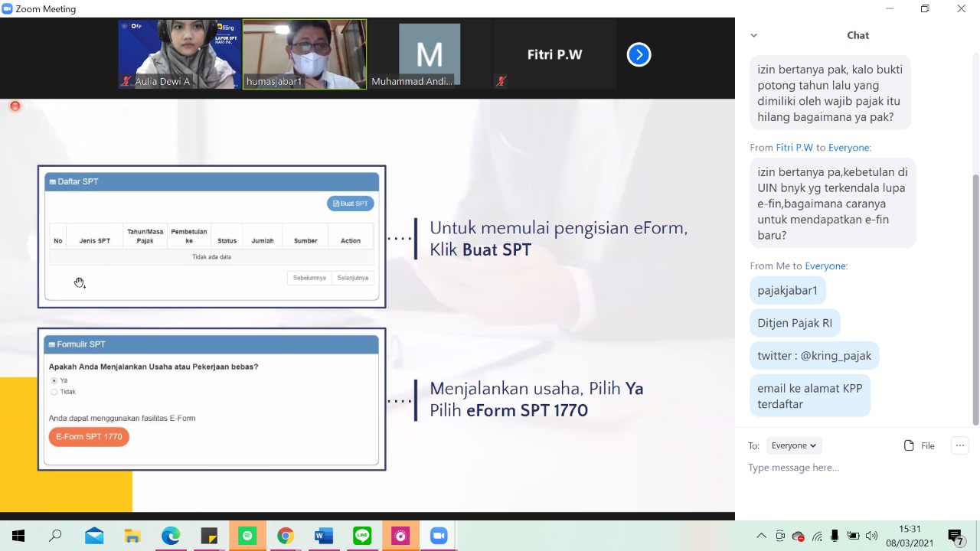
Task: Open LINE app from the taskbar
Action: point(362,536)
